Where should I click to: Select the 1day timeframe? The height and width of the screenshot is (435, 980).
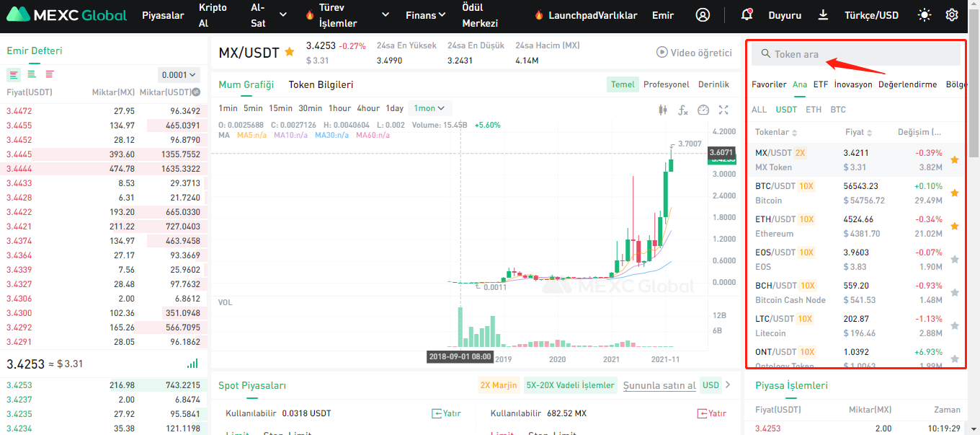(395, 108)
